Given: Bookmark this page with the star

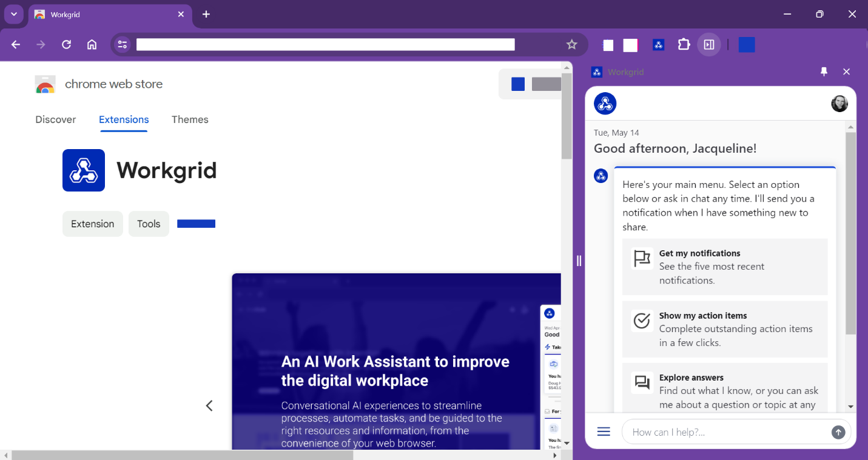Looking at the screenshot, I should pos(571,44).
